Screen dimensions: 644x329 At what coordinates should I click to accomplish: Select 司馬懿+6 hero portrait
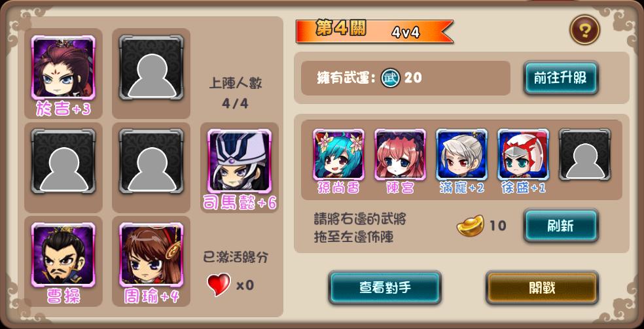(240, 161)
